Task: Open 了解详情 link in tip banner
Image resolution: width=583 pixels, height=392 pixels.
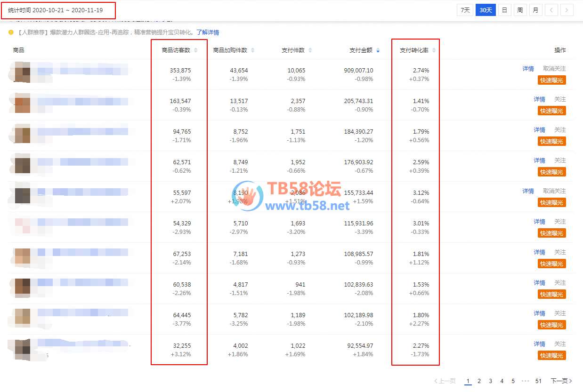Action: point(208,32)
